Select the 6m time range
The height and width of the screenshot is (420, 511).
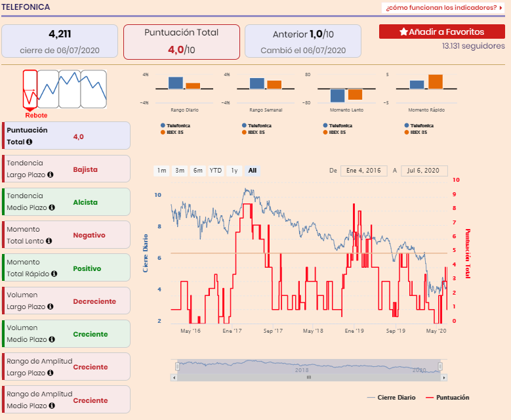[x=198, y=171]
